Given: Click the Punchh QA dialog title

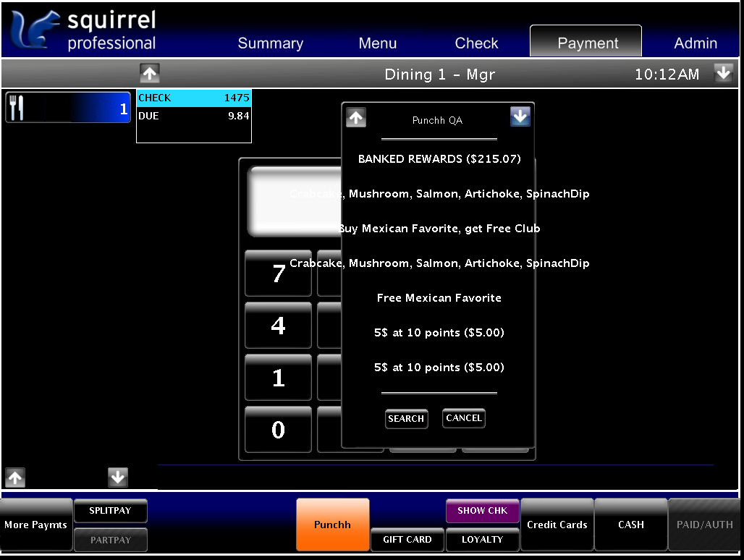Looking at the screenshot, I should pos(437,120).
